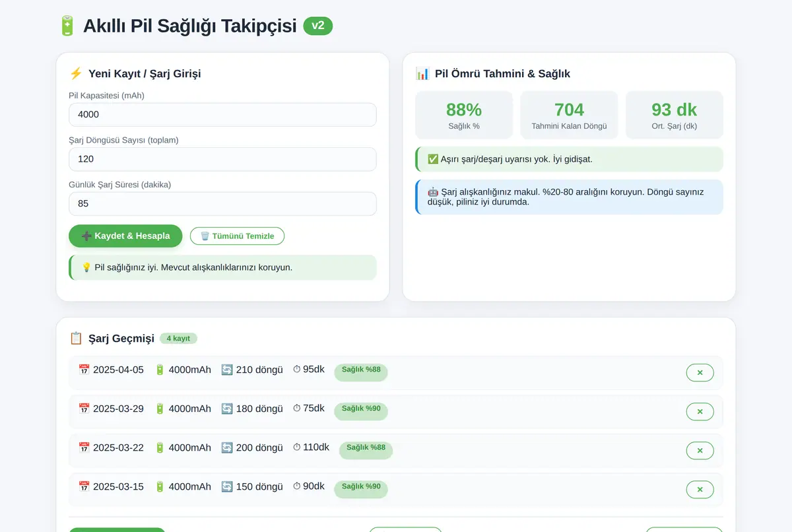Click the Pil Kapasitesi (mAh) input field
This screenshot has height=532, width=792.
(x=222, y=114)
